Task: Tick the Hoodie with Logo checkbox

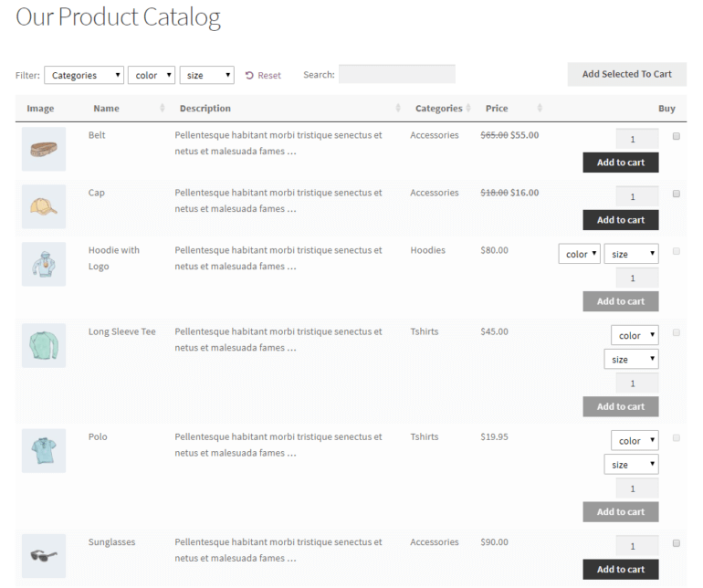Action: [677, 251]
